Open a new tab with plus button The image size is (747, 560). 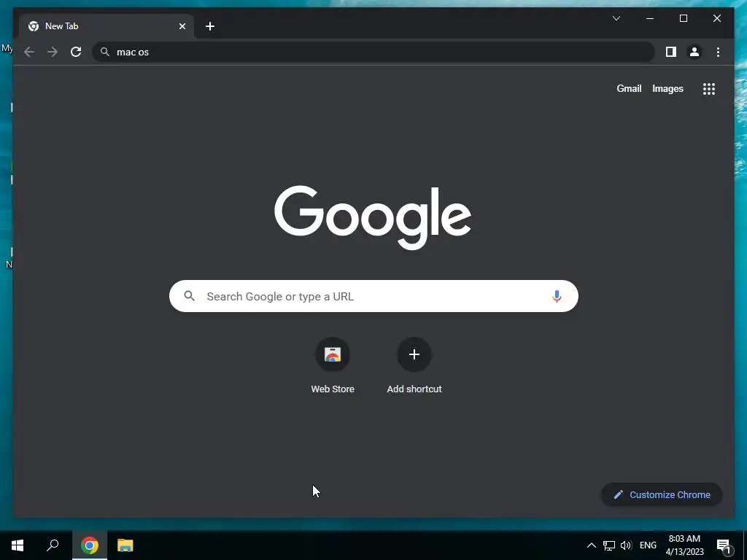pos(210,26)
